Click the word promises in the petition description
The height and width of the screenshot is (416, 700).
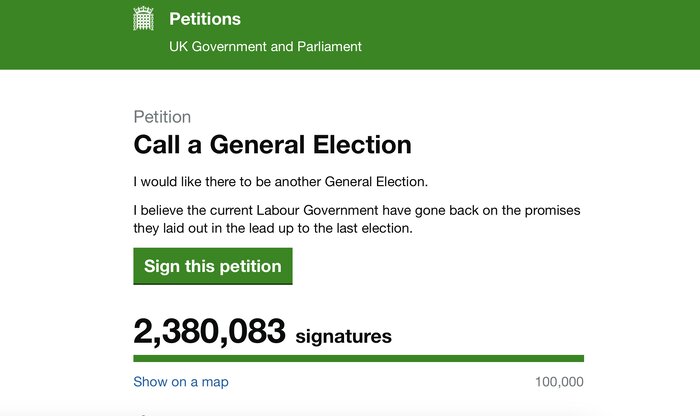coord(552,211)
